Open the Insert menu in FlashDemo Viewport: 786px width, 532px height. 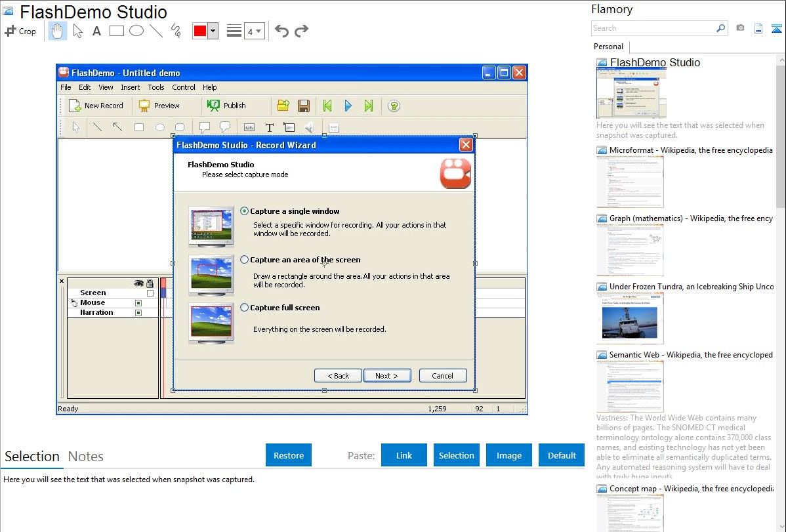[x=131, y=87]
